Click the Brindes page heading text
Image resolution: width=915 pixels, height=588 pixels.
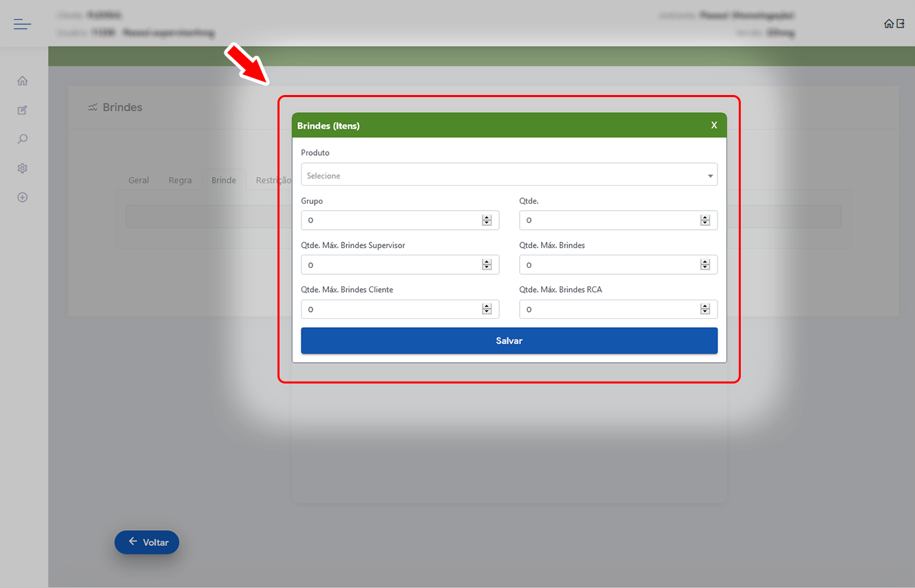coord(123,107)
